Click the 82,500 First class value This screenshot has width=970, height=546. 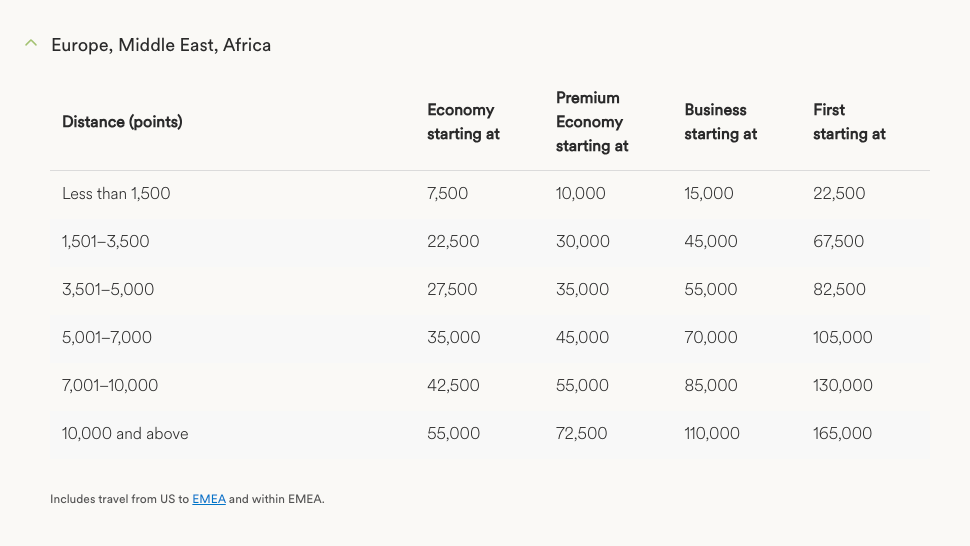click(839, 290)
